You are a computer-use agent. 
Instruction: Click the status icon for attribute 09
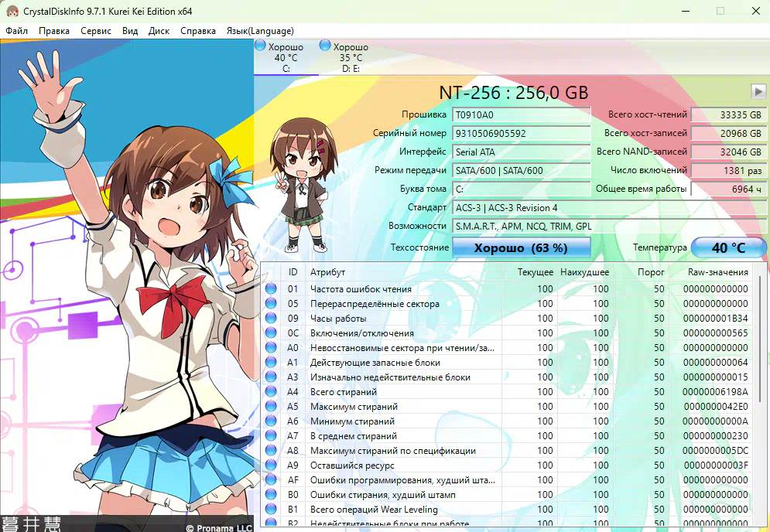click(271, 318)
